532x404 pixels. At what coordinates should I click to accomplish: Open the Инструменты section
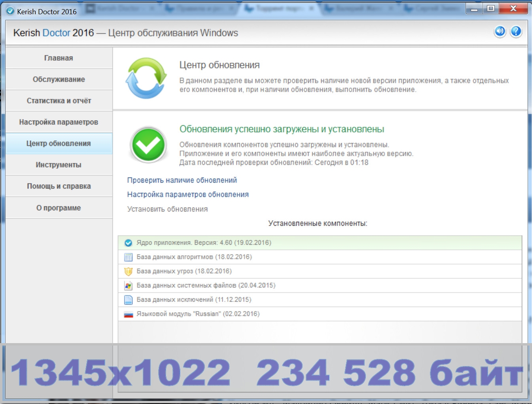click(x=59, y=165)
